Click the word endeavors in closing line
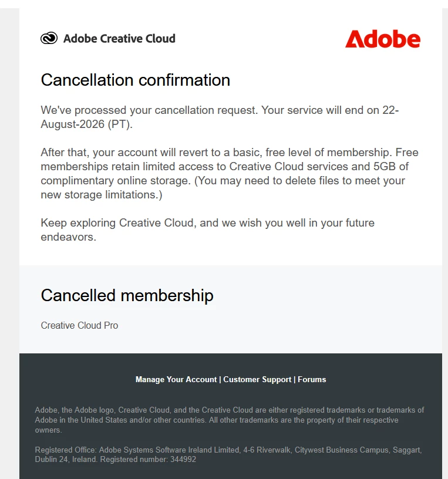Screen dimensions: 448x479 tap(69, 237)
